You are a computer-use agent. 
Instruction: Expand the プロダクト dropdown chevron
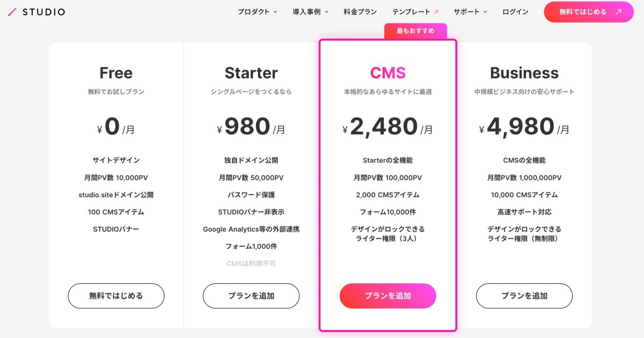[276, 12]
